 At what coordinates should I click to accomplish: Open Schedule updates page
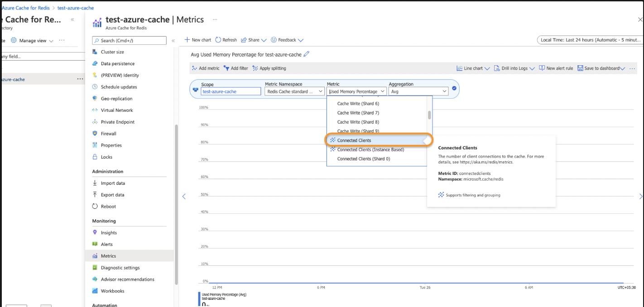point(119,87)
